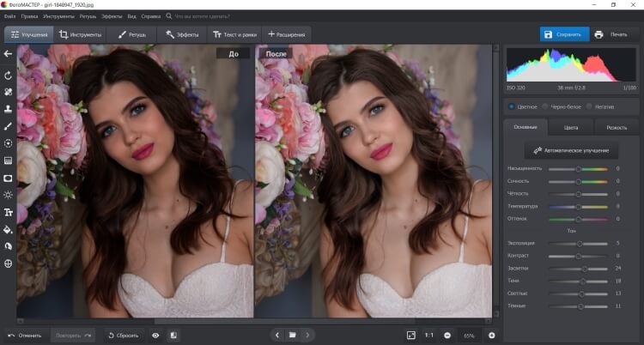Open the text tool in left sidebar
This screenshot has width=644, height=345.
(8, 212)
